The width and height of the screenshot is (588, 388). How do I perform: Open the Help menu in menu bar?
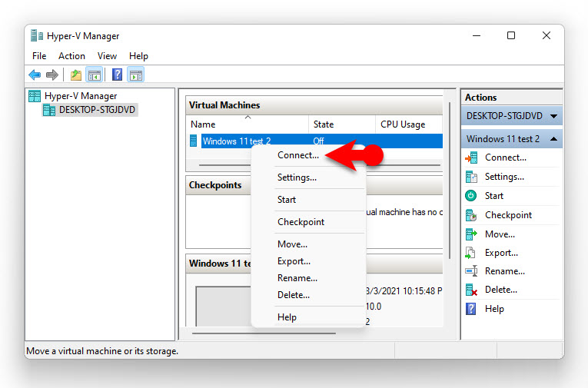(139, 56)
